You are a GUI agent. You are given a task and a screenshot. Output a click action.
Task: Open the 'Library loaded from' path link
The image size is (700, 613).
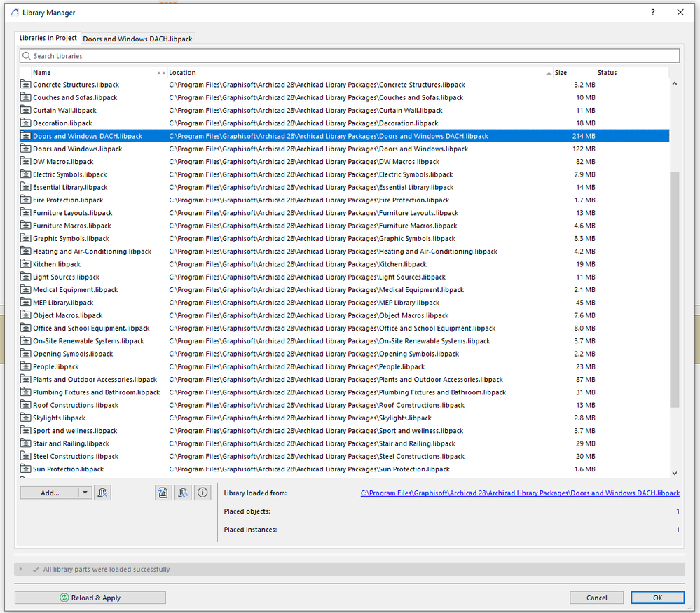click(x=520, y=493)
